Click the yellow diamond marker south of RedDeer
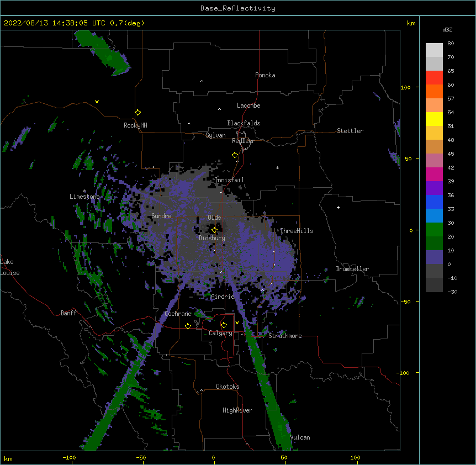Screen dimensions: 476x465 (235, 155)
